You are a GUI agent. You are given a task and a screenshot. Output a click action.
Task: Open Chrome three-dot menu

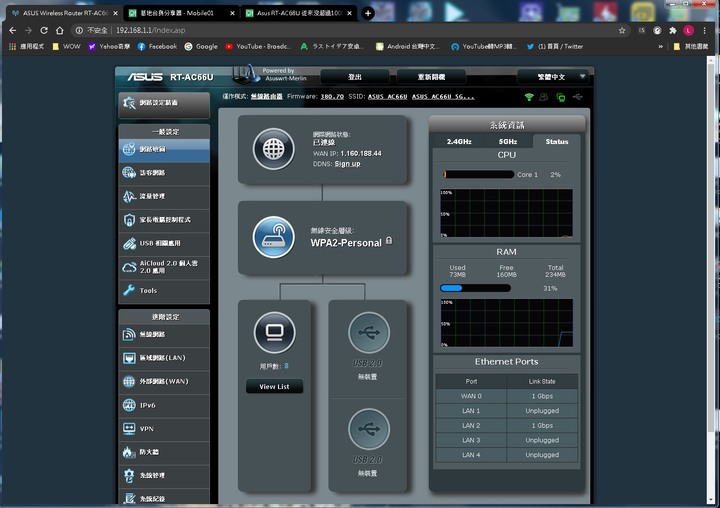pos(704,30)
